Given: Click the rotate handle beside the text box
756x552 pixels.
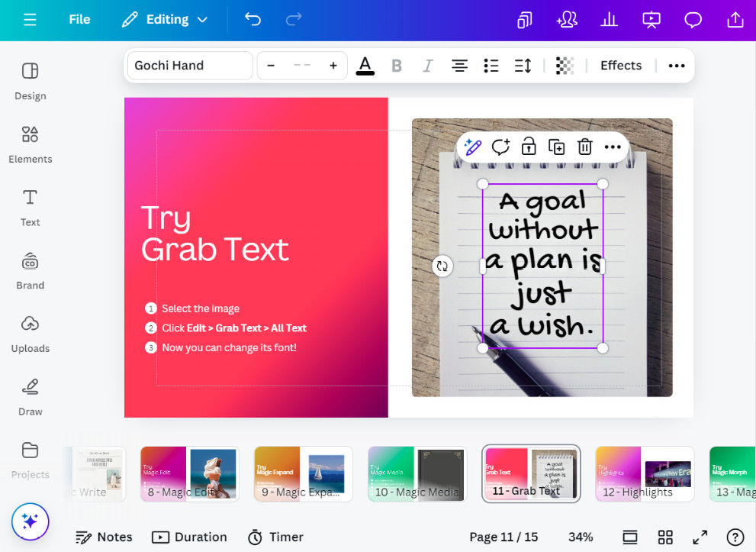Looking at the screenshot, I should tap(442, 266).
